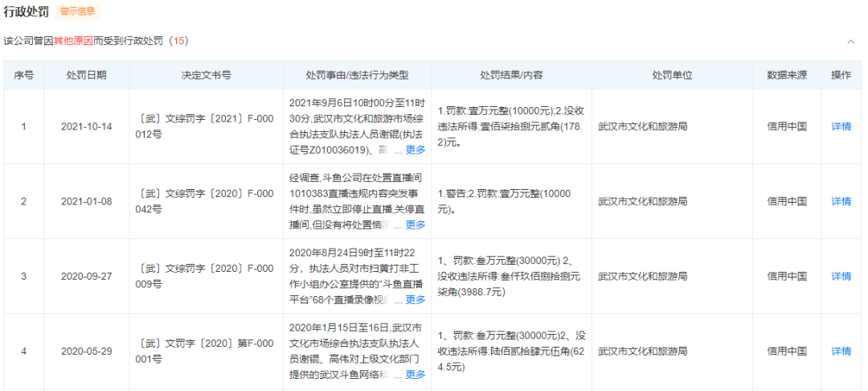The image size is (868, 391).
Task: Select the date cell 2021-10-14
Action: [x=86, y=126]
